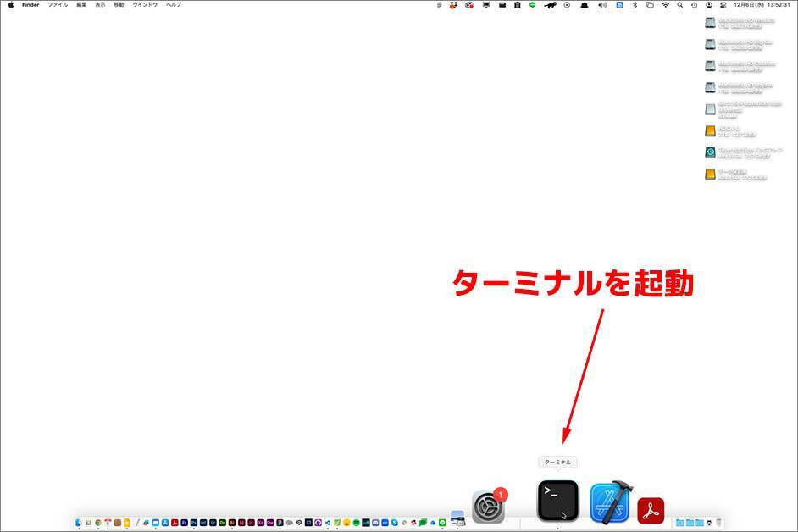Screen dimensions: 798x532
Task: Launch Adobe Illustrator from the Dock
Action: click(x=231, y=523)
